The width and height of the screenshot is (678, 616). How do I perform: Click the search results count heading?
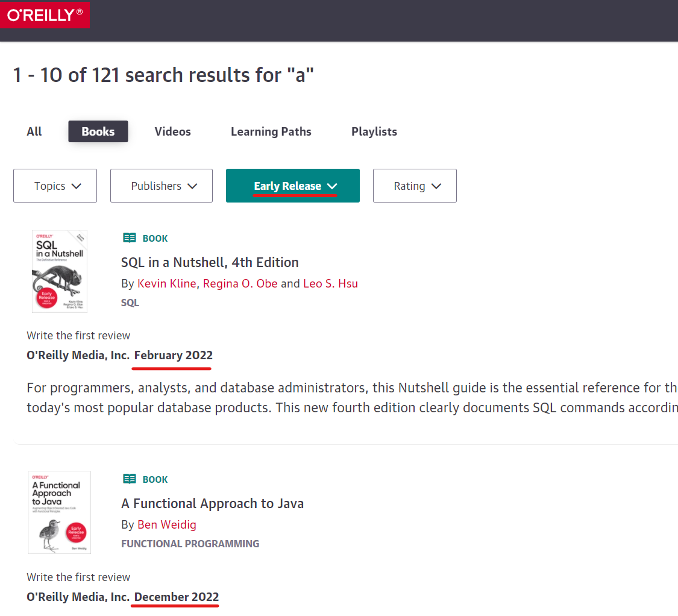tap(163, 75)
